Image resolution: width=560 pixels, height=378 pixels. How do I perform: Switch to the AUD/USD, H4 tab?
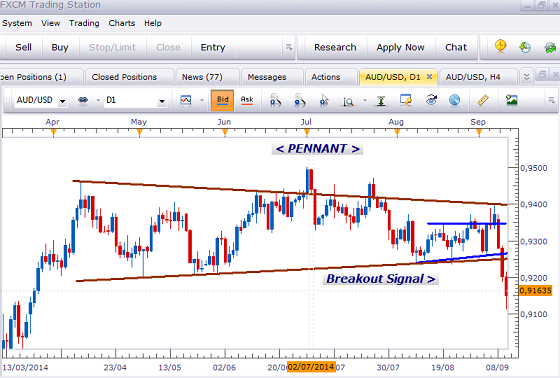(x=473, y=77)
